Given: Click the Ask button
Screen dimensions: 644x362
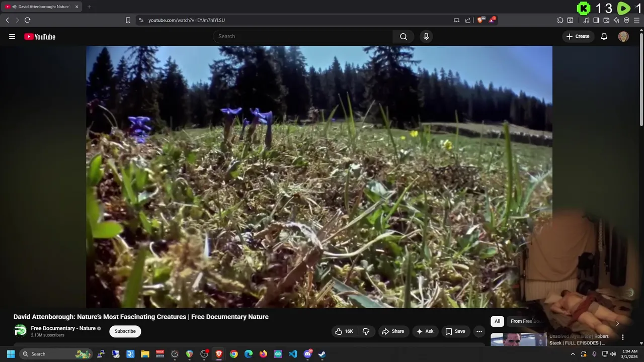Looking at the screenshot, I should [425, 331].
